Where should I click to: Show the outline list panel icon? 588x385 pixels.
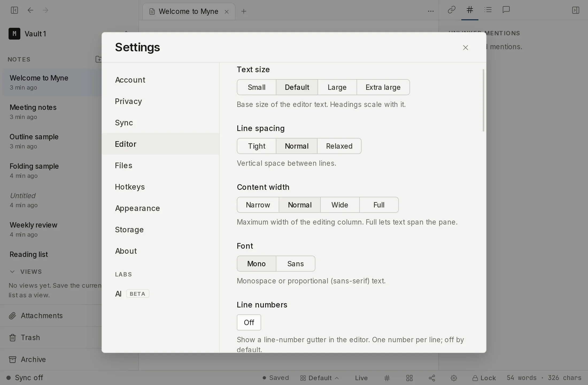coord(488,10)
